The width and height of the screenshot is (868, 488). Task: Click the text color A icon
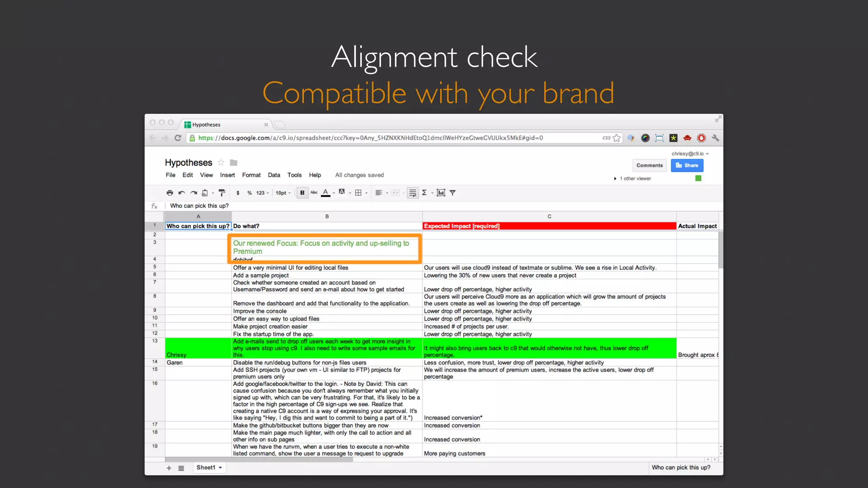pos(325,193)
